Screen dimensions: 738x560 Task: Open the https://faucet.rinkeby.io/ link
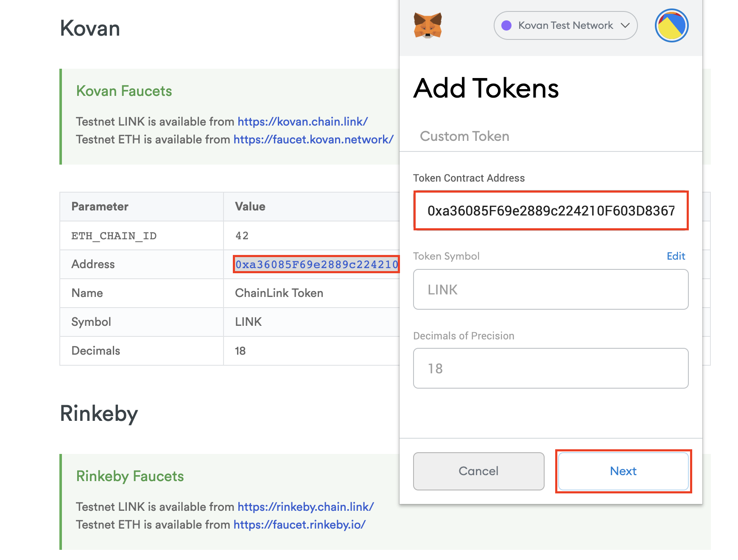coord(299,525)
